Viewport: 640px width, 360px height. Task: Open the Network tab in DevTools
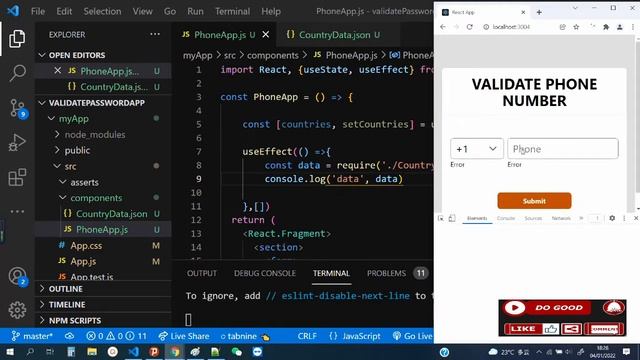[561, 218]
